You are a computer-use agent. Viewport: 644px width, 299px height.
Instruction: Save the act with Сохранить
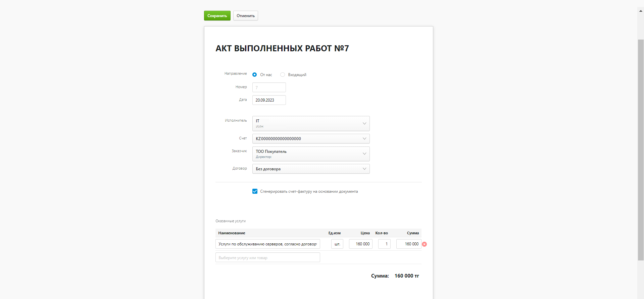pos(217,16)
